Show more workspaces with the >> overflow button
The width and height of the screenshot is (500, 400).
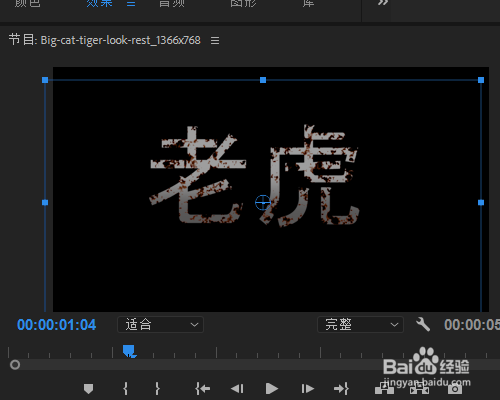(x=383, y=3)
